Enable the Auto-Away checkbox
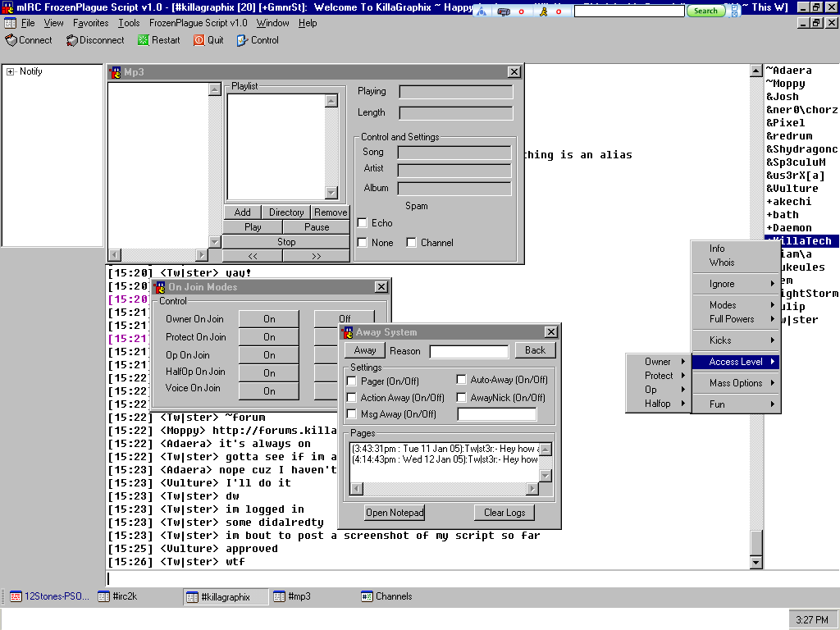The image size is (840, 630). point(461,380)
